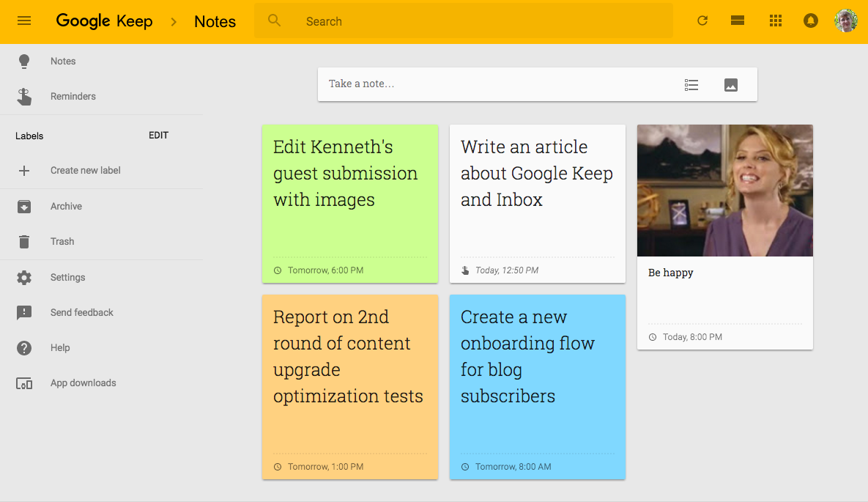Viewport: 868px width, 502px height.
Task: Select Reminders in the sidebar
Action: [73, 97]
